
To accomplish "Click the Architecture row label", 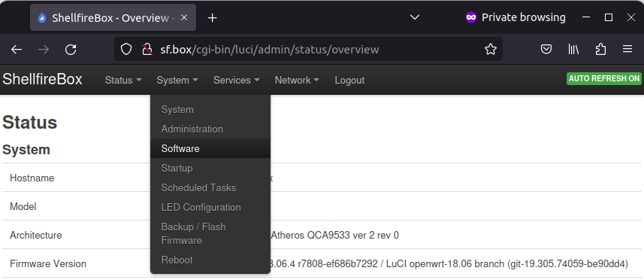I will point(36,235).
